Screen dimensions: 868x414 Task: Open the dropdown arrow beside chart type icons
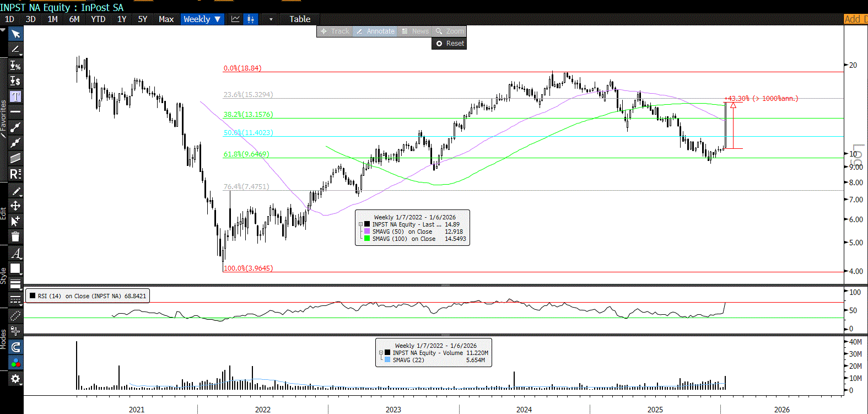[271, 19]
